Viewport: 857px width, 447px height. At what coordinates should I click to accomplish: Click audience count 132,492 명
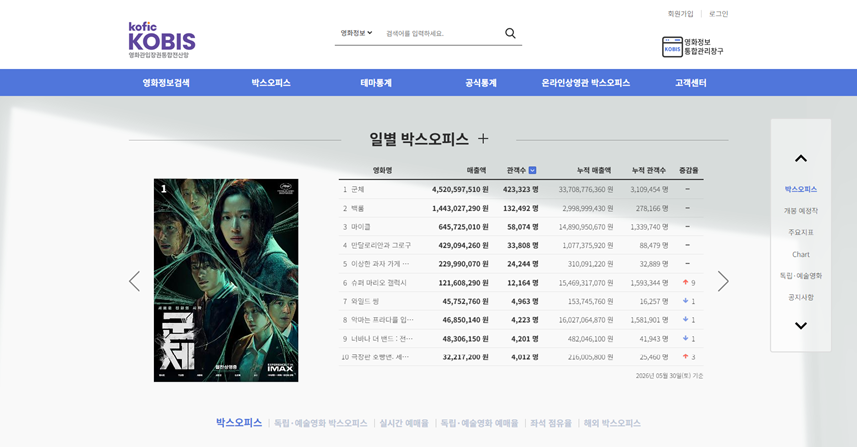521,208
